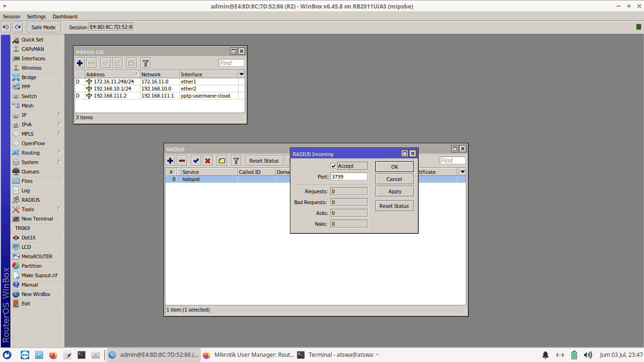Image resolution: width=644 pixels, height=362 pixels.
Task: Open the Mesh sidebar item
Action: pos(38,106)
